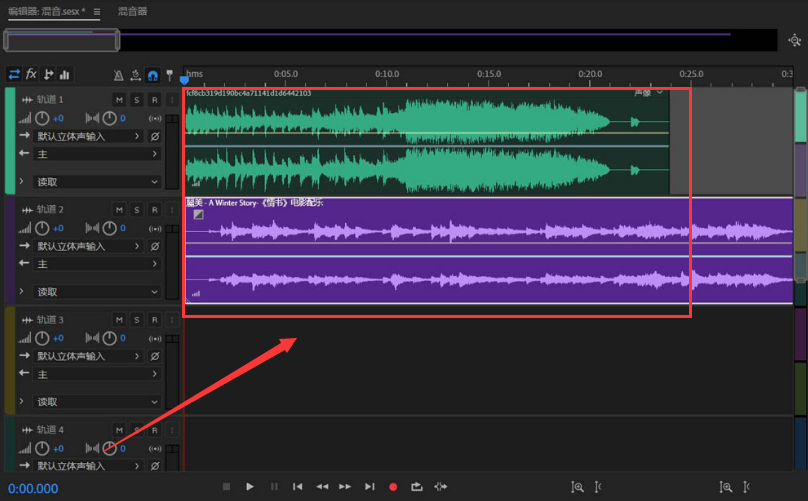Viewport: 808px width, 501px height.
Task: Open 轨道 1 output 主 dropdown
Action: tap(97, 154)
